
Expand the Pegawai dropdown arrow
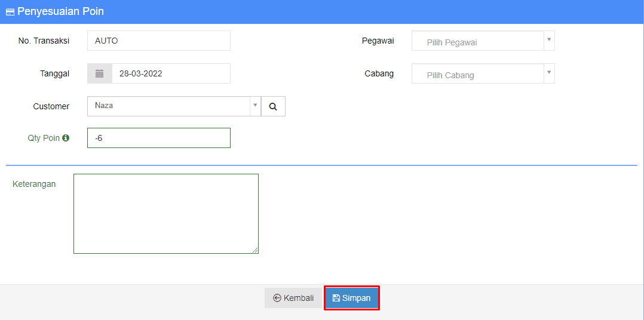(x=549, y=41)
